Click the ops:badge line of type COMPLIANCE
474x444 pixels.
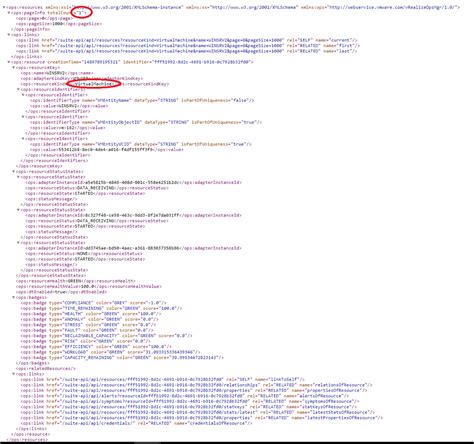click(93, 303)
